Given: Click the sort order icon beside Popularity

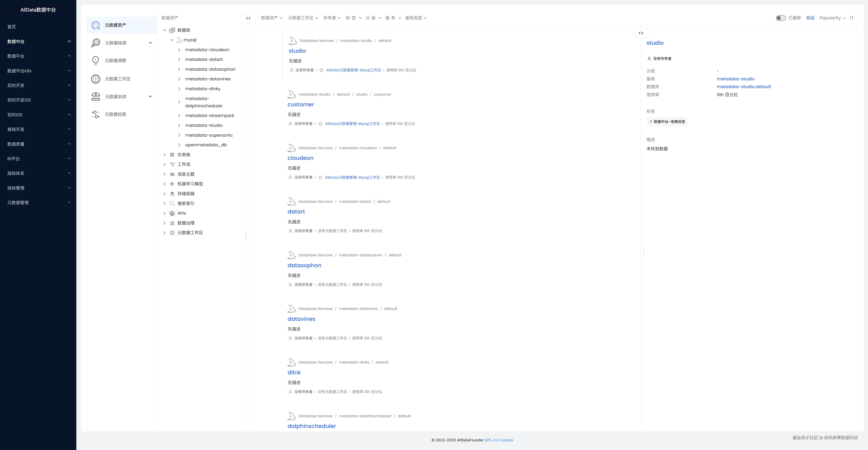Looking at the screenshot, I should click(x=852, y=18).
